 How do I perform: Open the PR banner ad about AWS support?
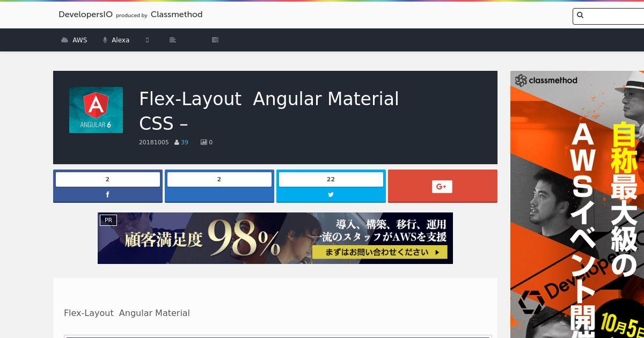(275, 238)
